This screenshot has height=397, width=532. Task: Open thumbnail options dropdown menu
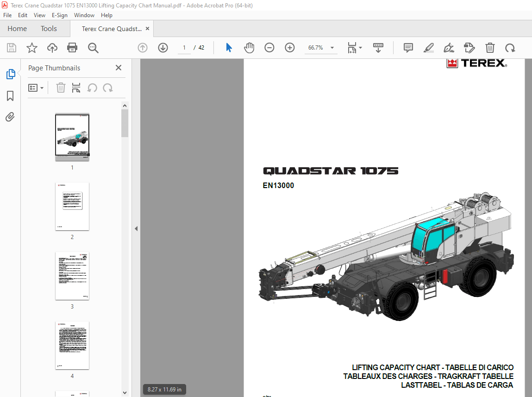(x=36, y=88)
